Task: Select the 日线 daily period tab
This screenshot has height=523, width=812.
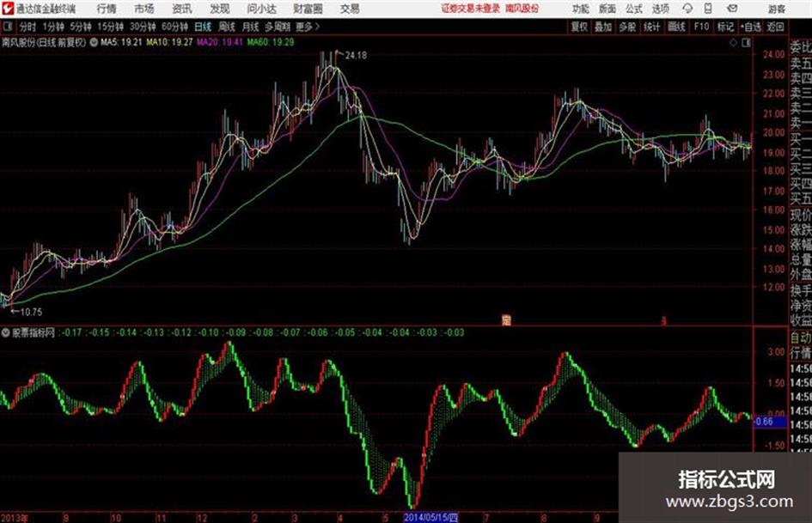Action: coord(203,27)
